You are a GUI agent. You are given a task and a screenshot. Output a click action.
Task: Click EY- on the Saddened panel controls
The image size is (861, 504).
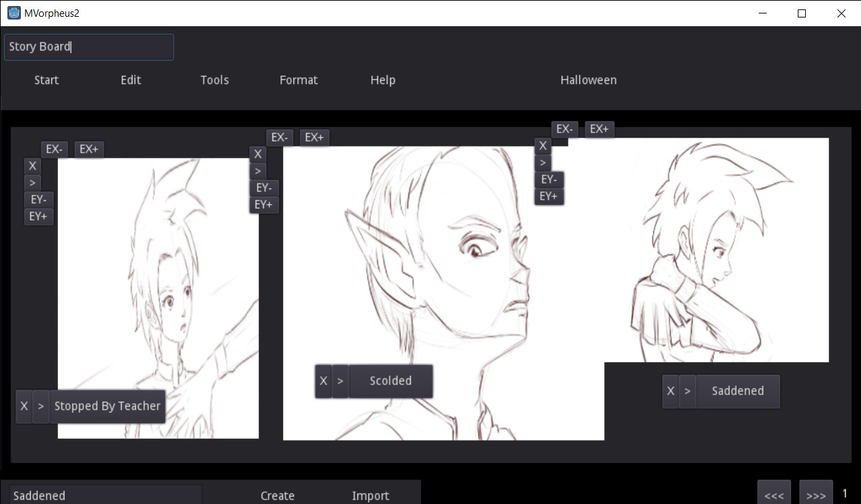[548, 179]
